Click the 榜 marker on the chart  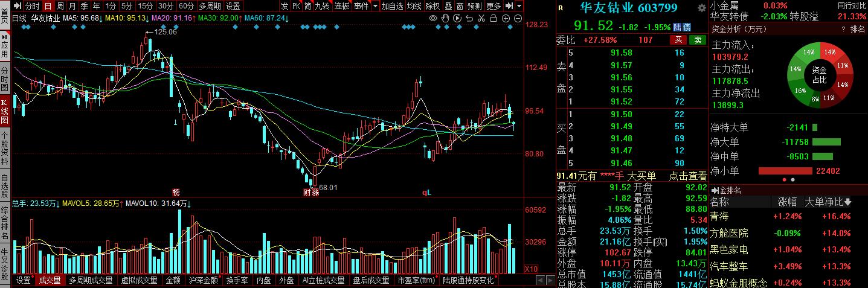pos(176,192)
